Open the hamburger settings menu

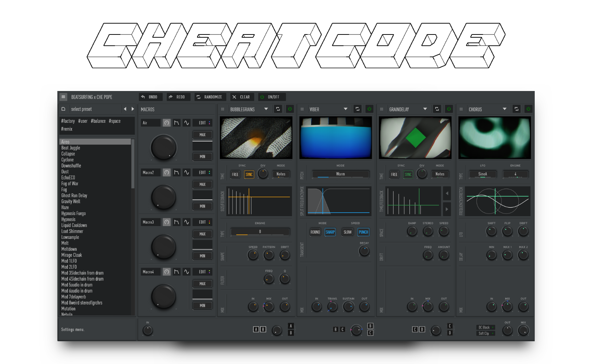point(63,97)
